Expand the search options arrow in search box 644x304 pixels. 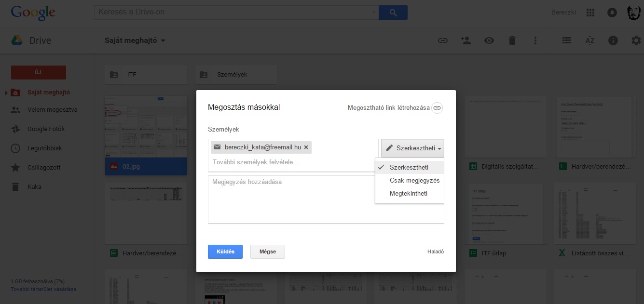pyautogui.click(x=374, y=13)
